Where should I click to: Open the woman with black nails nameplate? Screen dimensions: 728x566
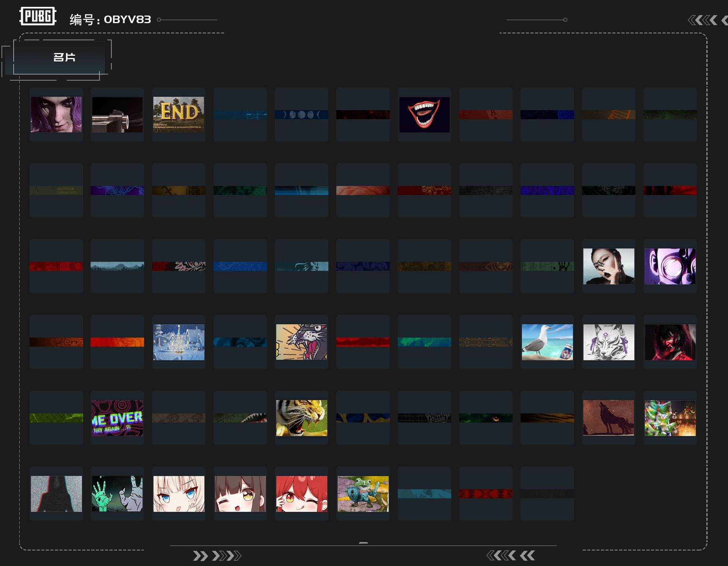[609, 266]
